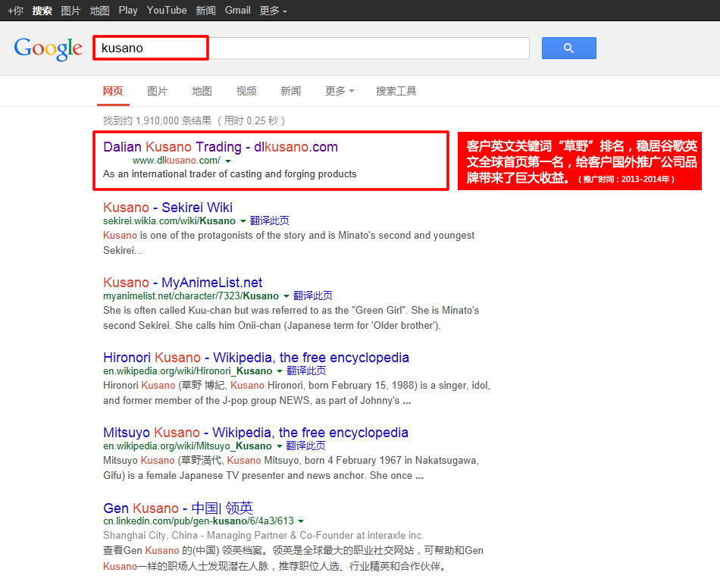
Task: Click 'Shanghai City, China - Managing Partner' text
Action: (x=264, y=535)
